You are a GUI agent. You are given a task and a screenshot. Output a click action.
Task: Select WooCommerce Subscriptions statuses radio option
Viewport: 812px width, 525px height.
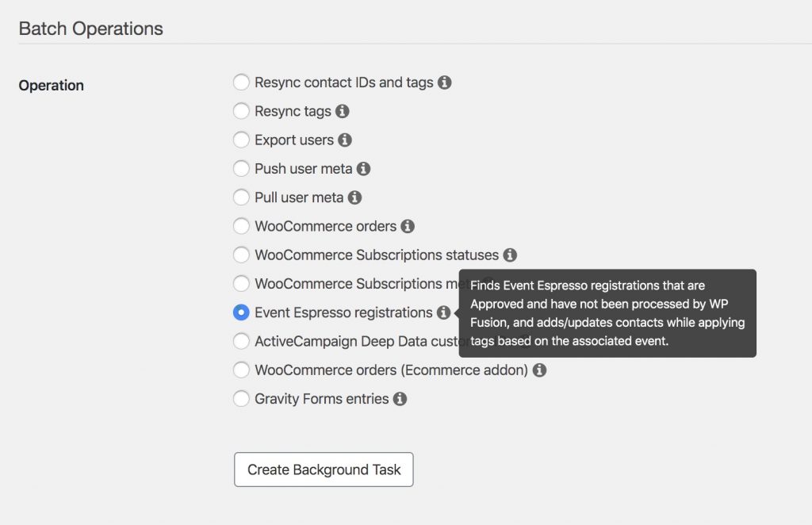pos(241,255)
